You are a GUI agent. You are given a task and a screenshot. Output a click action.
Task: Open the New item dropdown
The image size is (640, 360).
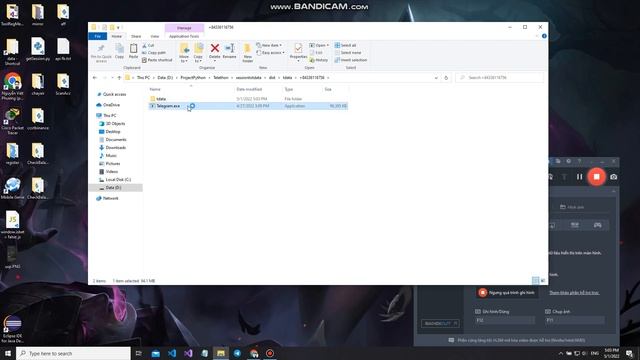point(269,45)
